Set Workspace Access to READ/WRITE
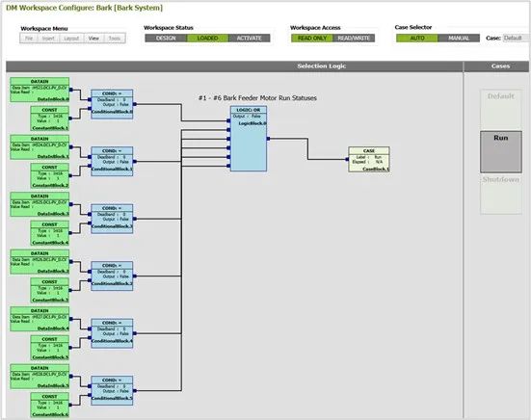Viewport: 531px width, 420px height. pos(354,39)
